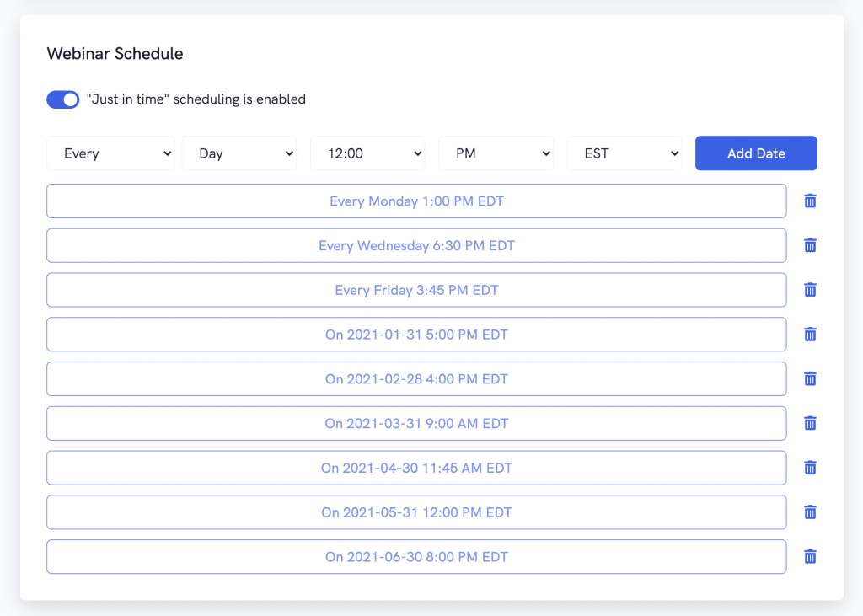Open the PM period dropdown
This screenshot has height=616, width=863.
(x=496, y=153)
